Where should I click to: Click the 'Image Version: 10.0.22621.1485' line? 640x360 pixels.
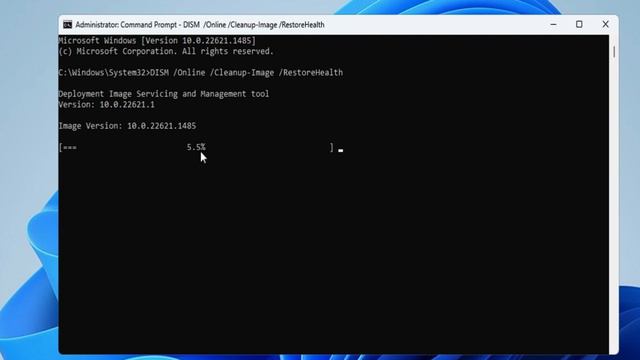coord(127,126)
